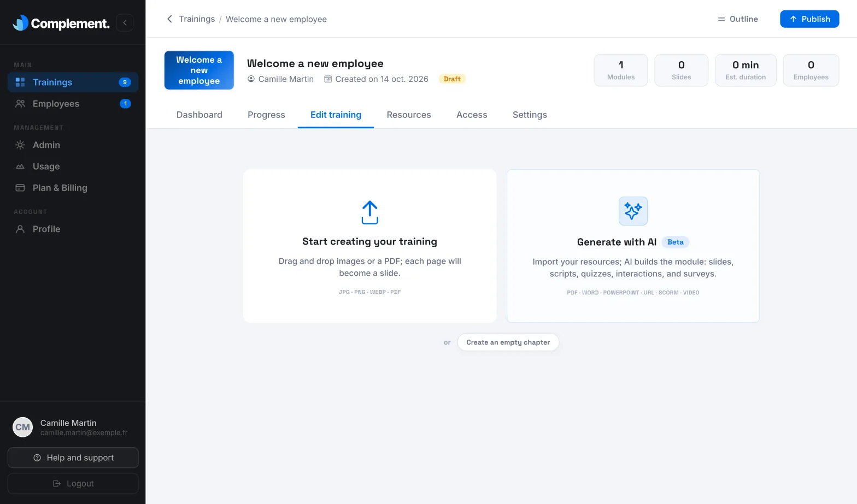The image size is (857, 504).
Task: Publish the training
Action: [x=809, y=19]
